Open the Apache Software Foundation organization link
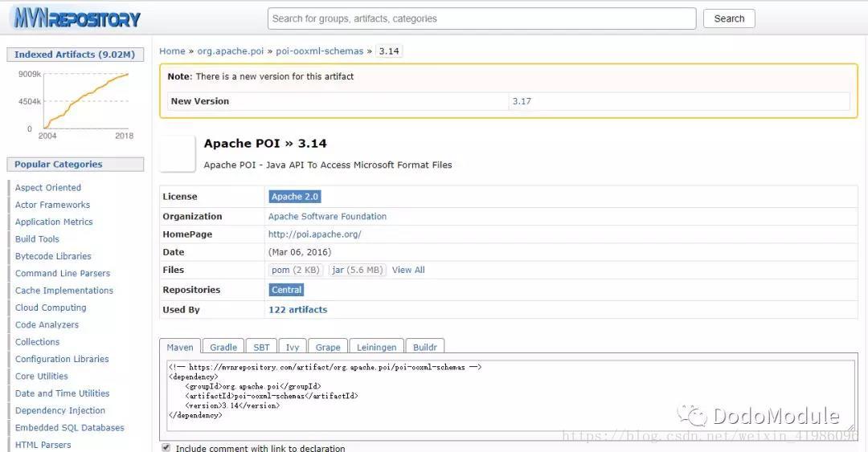The height and width of the screenshot is (452, 868). click(x=327, y=216)
